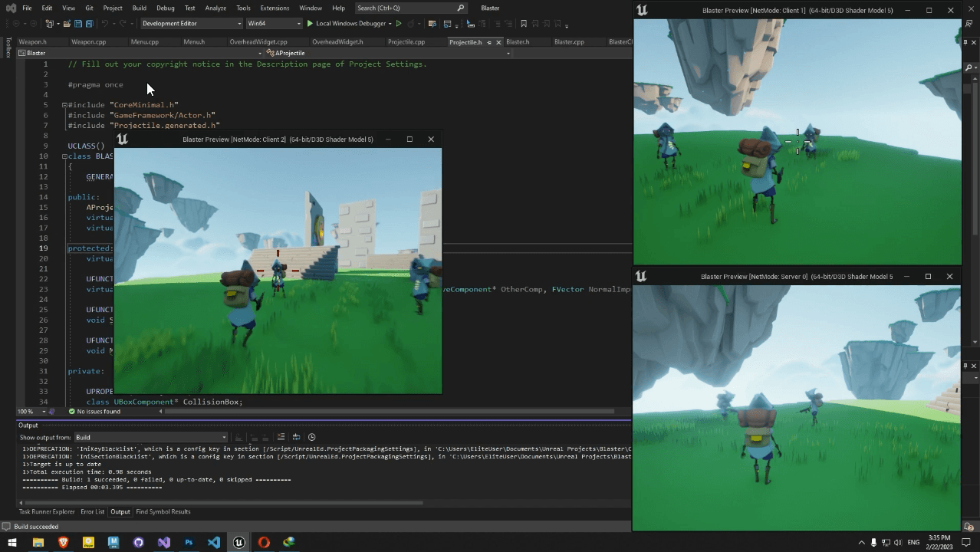Open the Toolbox side panel tab
Image resolution: width=980 pixels, height=552 pixels.
[x=8, y=48]
